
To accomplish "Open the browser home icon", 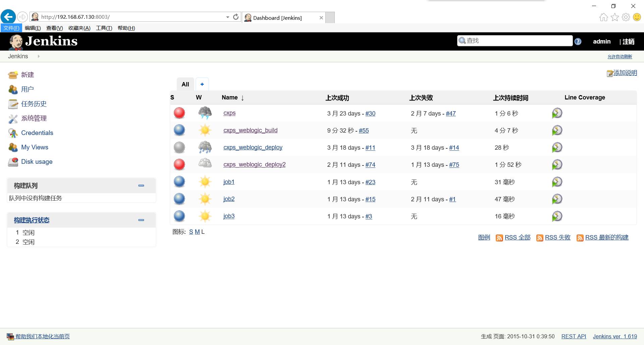I will (603, 17).
